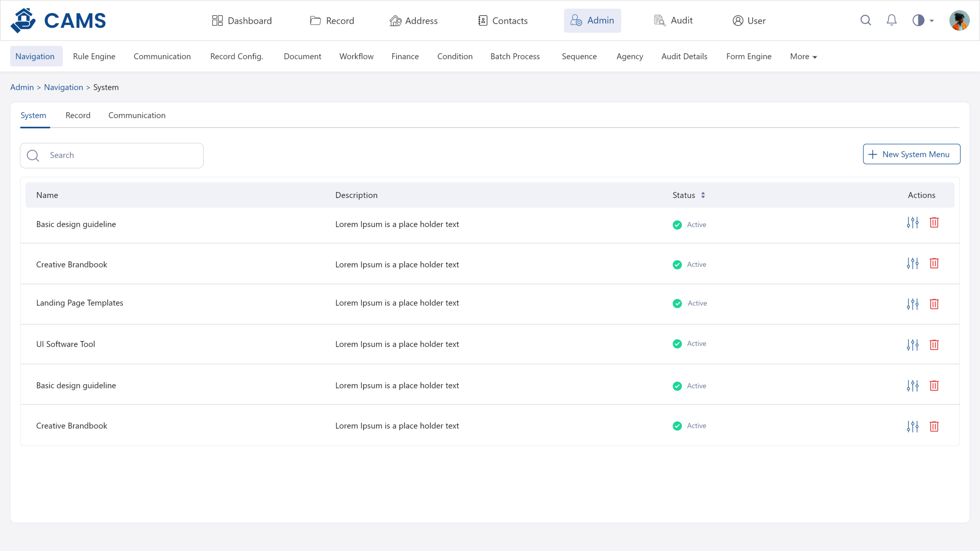Click the notification bell icon
Image resolution: width=980 pixels, height=551 pixels.
tap(892, 20)
